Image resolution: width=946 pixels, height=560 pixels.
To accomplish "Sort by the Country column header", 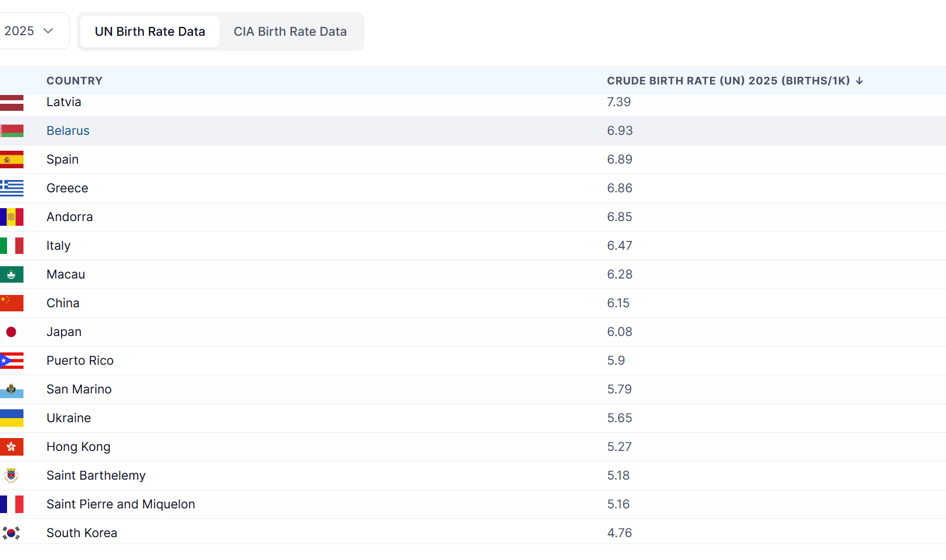I will point(75,81).
